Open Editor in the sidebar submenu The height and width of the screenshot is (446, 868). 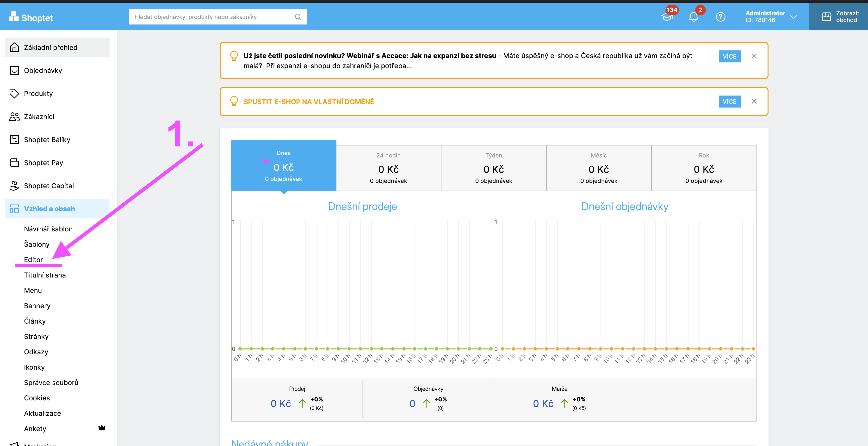(x=33, y=259)
